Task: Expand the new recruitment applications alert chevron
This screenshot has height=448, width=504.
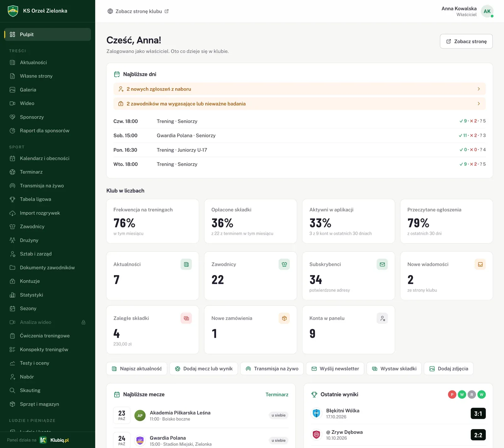Action: (x=479, y=89)
